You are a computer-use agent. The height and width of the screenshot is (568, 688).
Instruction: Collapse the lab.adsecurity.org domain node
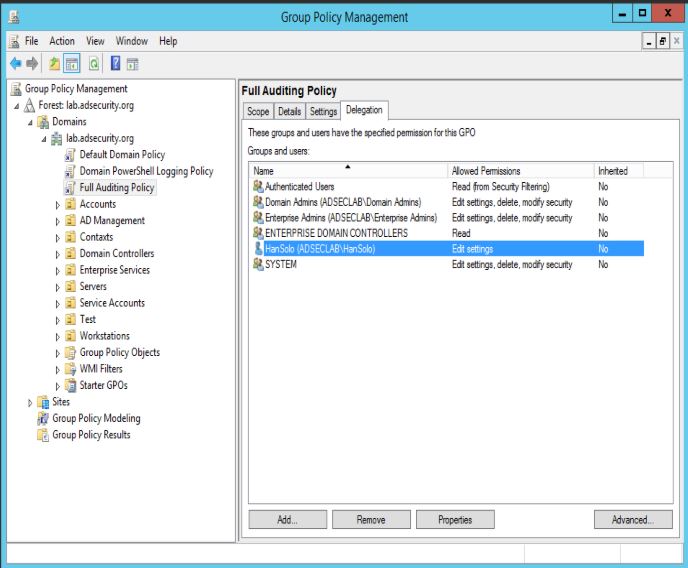tap(44, 139)
